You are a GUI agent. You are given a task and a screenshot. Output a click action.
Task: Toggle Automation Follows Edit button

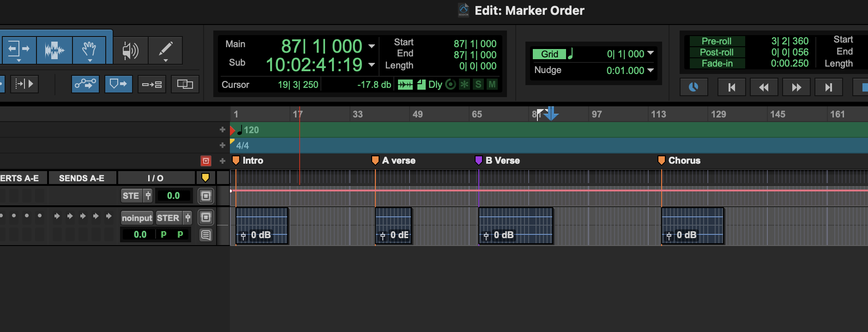[x=85, y=84]
